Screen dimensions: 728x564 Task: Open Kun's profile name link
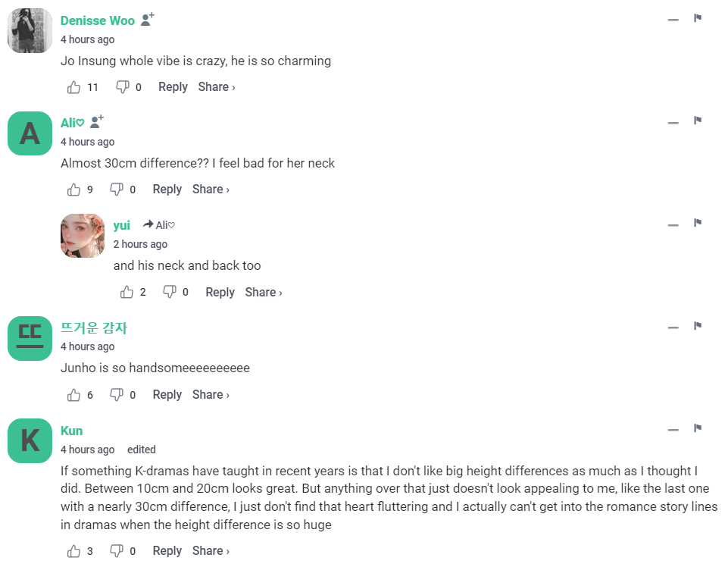pyautogui.click(x=71, y=431)
